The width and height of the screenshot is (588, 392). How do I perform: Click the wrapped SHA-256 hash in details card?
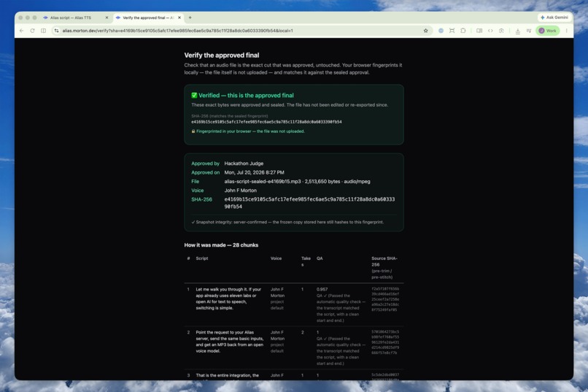[309, 203]
